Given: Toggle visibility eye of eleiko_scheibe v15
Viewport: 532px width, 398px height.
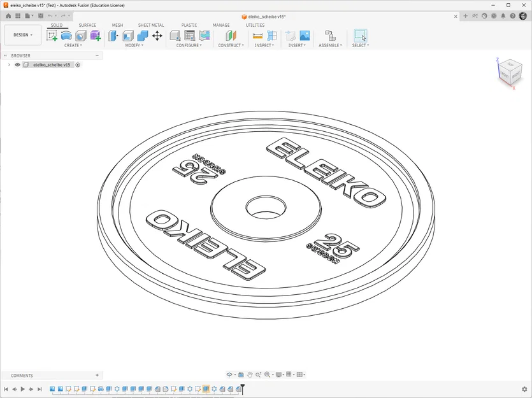Looking at the screenshot, I should tap(17, 65).
